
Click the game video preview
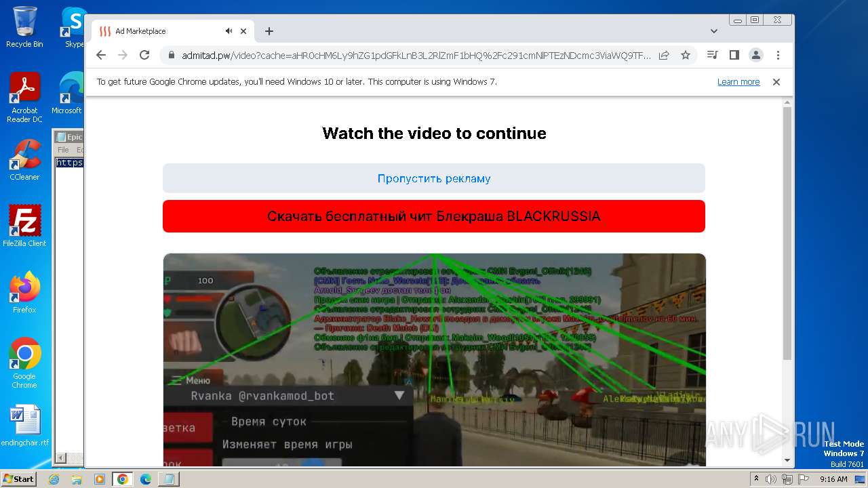point(434,359)
